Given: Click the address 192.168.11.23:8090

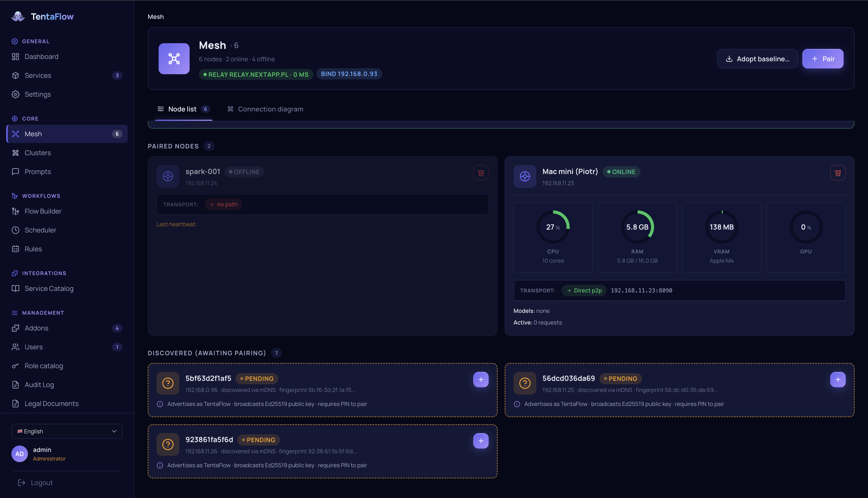Looking at the screenshot, I should (641, 290).
